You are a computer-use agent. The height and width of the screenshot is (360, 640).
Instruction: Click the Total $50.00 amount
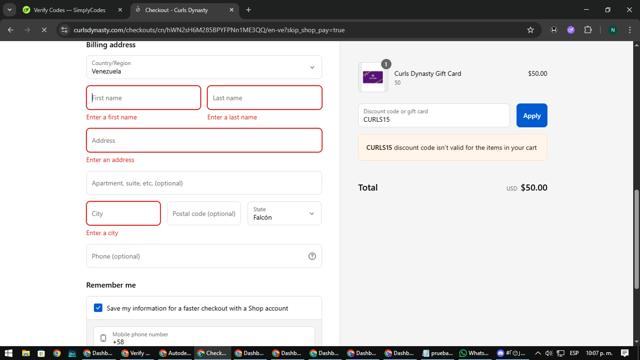(x=534, y=188)
